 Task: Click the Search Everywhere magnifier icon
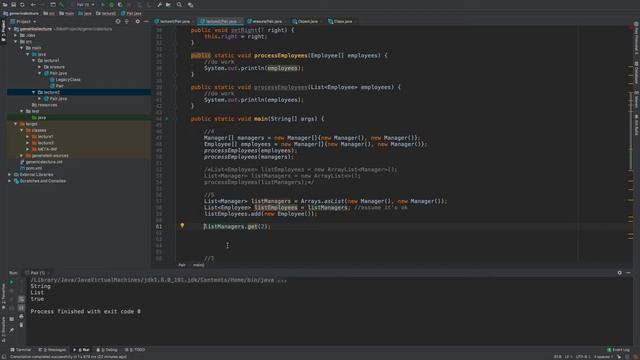[179, 4]
